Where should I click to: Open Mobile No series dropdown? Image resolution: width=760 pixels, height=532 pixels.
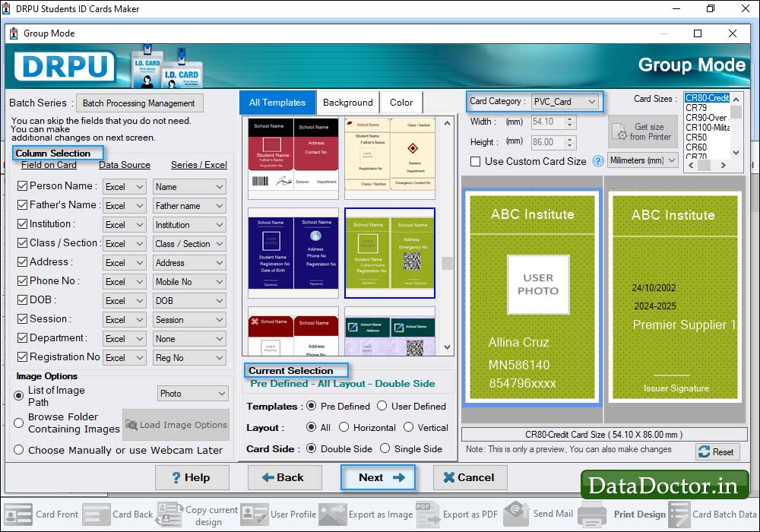click(x=189, y=281)
